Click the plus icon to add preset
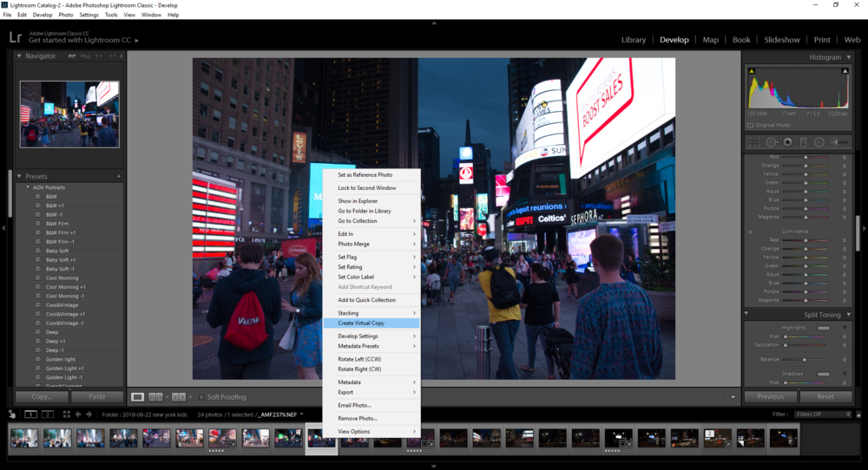Viewport: 868px width, 470px height. click(119, 176)
